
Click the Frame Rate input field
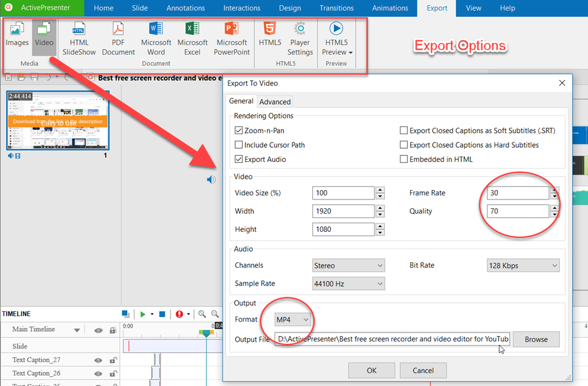tap(518, 193)
